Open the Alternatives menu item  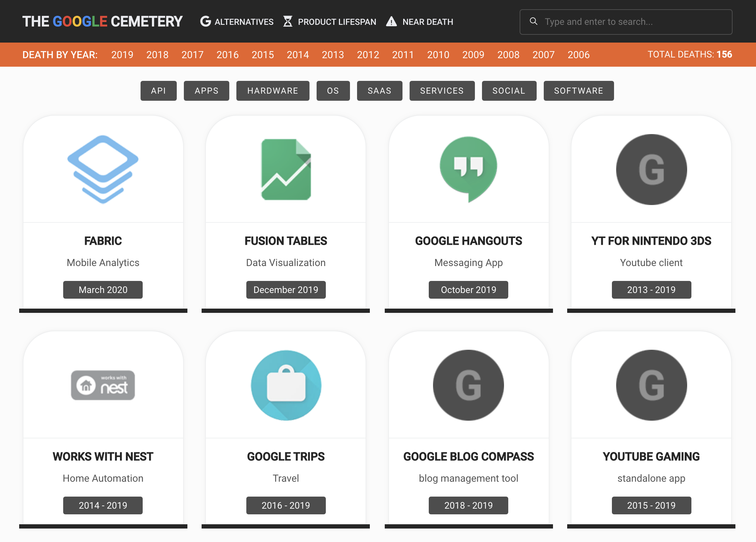coord(237,22)
